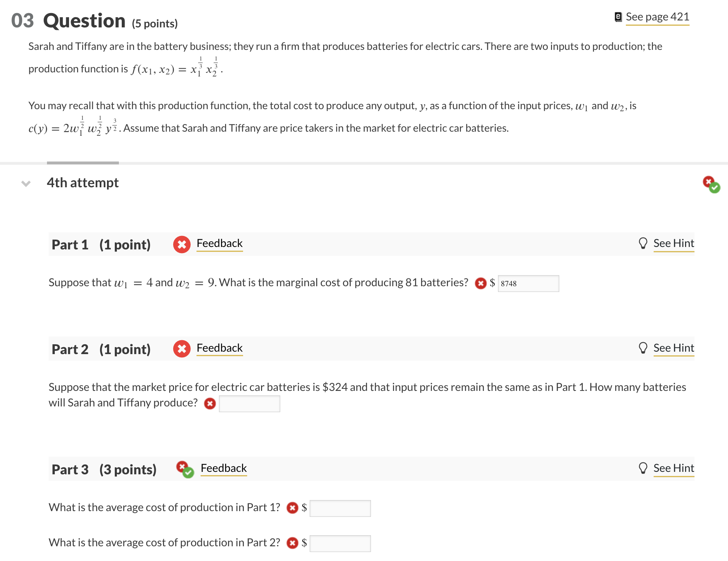
Task: Click the red X beside average cost Part 2 question
Action: tap(293, 543)
